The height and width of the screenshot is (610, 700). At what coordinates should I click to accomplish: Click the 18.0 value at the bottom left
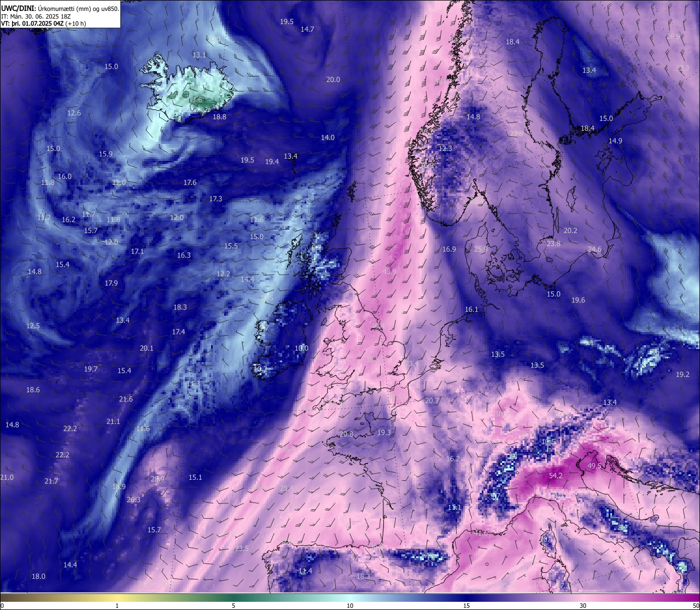pyautogui.click(x=38, y=576)
